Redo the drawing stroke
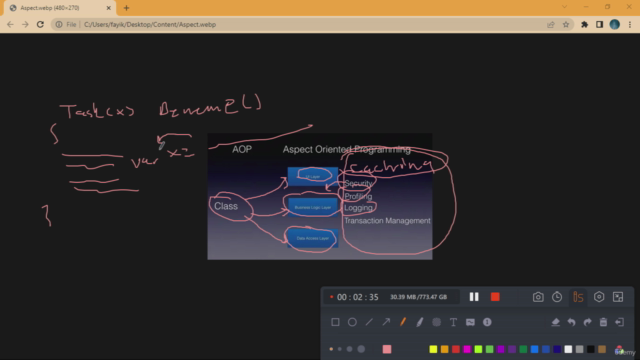The height and width of the screenshot is (360, 640). click(587, 322)
